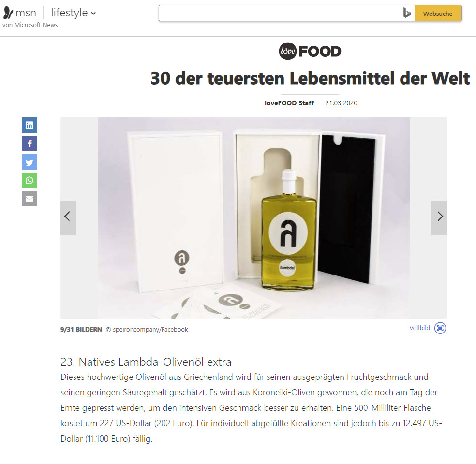Go to the previous gallery image
Image resolution: width=476 pixels, height=464 pixels.
68,217
